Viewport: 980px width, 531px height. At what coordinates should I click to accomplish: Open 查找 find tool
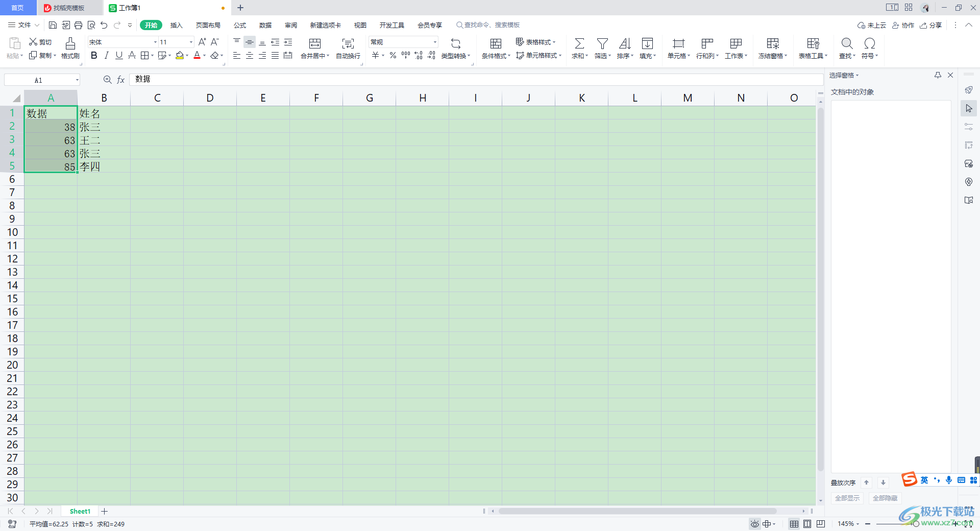tap(847, 49)
